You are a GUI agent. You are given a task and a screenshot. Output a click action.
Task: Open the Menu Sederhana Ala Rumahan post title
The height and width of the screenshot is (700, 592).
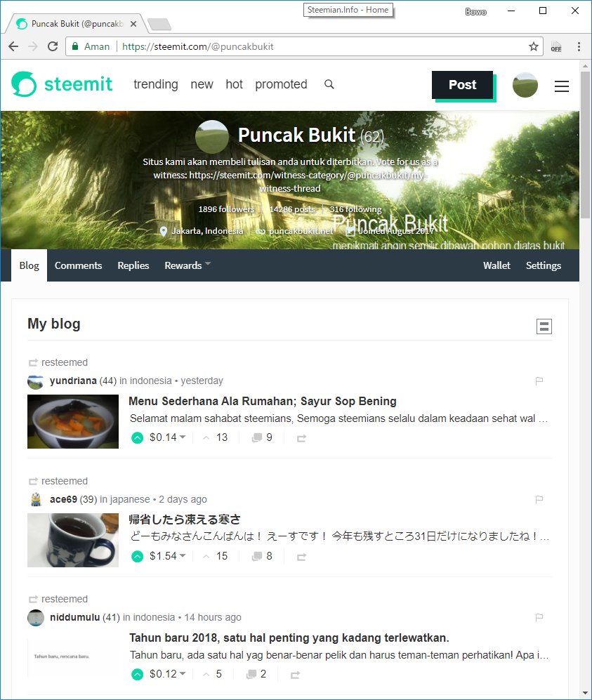click(x=263, y=401)
